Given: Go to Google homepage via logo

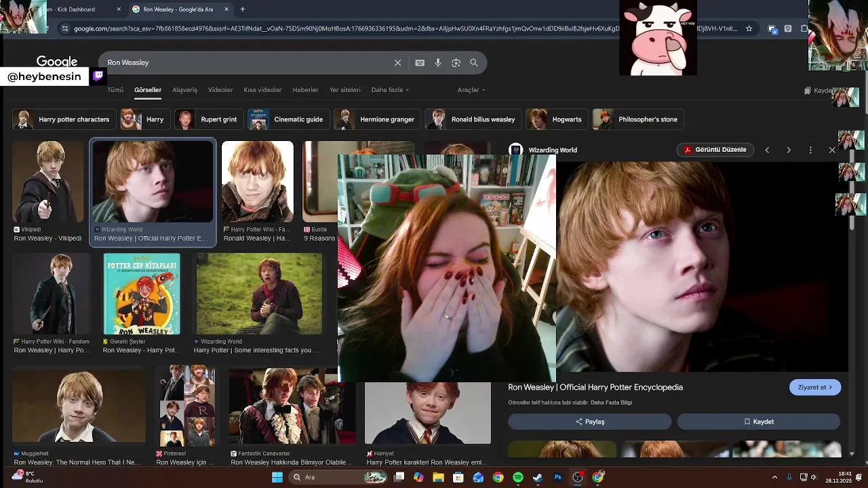Looking at the screenshot, I should pos(57,62).
